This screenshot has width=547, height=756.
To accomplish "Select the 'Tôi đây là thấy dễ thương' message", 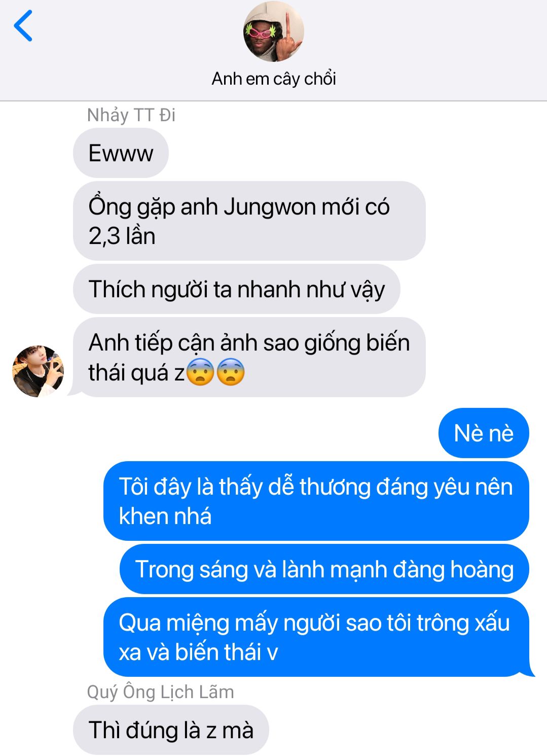I will click(316, 501).
